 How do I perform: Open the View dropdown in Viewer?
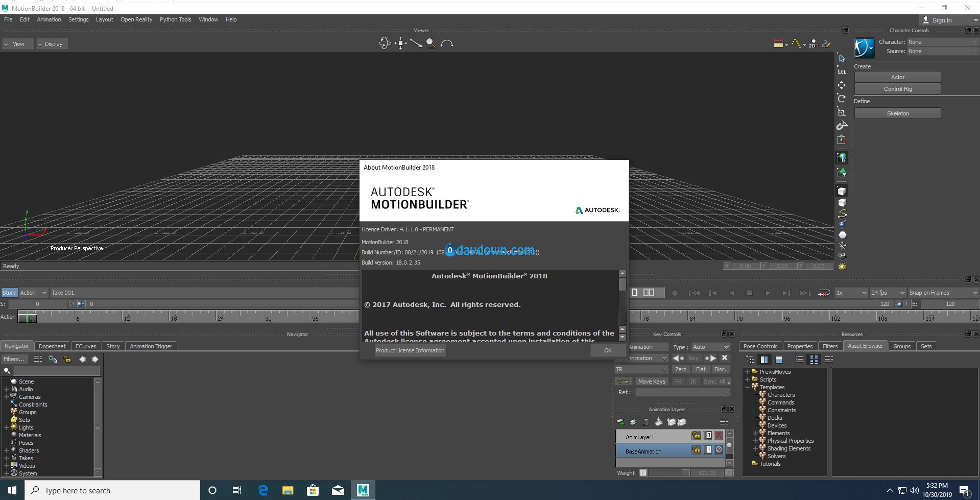(17, 44)
